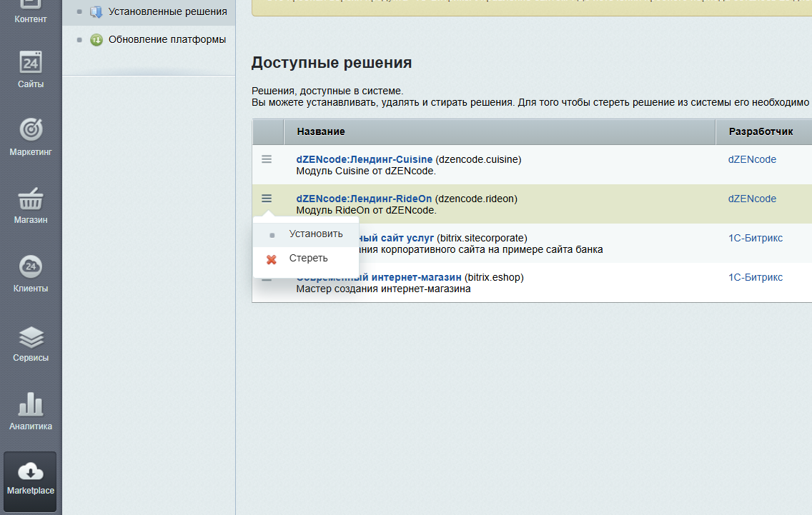The width and height of the screenshot is (812, 515).
Task: Choose Установить in the context menu
Action: coord(315,234)
